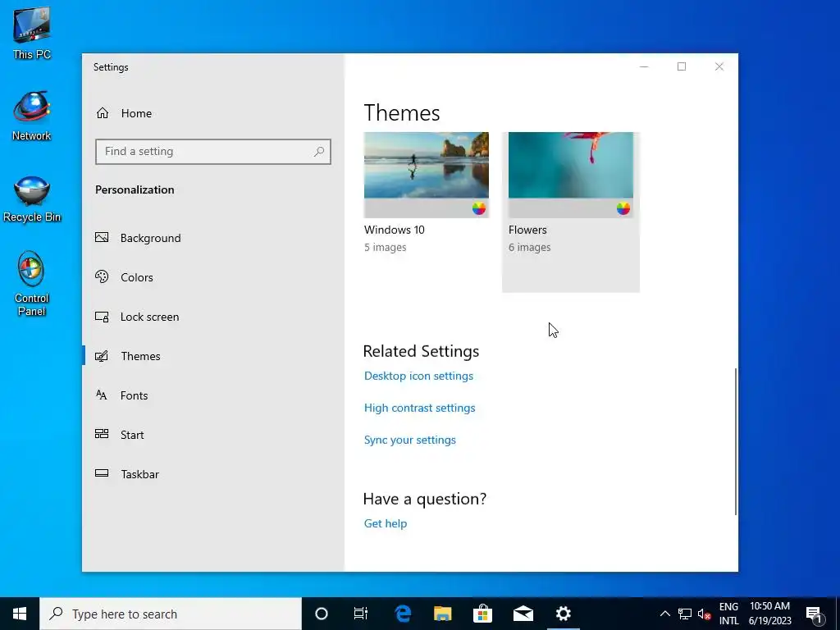This screenshot has width=840, height=630.
Task: Click color wheel on Windows 10 theme
Action: click(x=478, y=208)
